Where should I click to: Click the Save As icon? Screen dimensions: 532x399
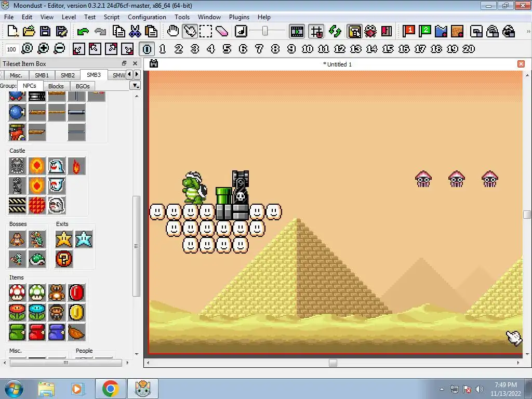click(x=61, y=31)
